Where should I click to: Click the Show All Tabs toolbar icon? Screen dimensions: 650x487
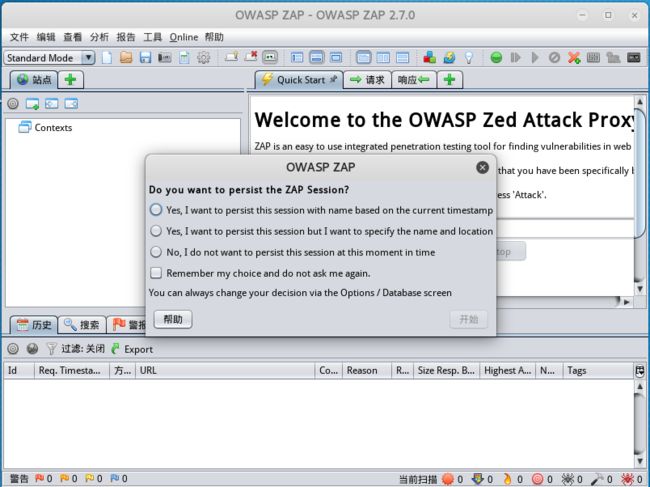[231, 57]
